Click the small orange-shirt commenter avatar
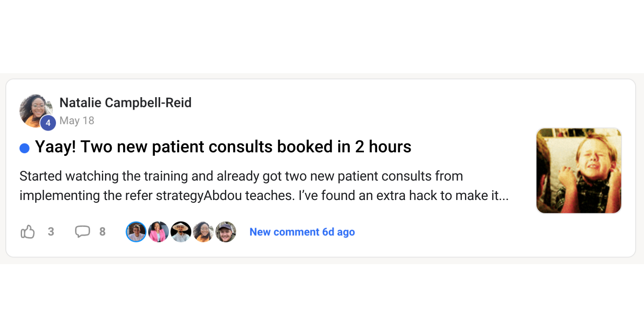644x332 pixels. click(x=203, y=232)
